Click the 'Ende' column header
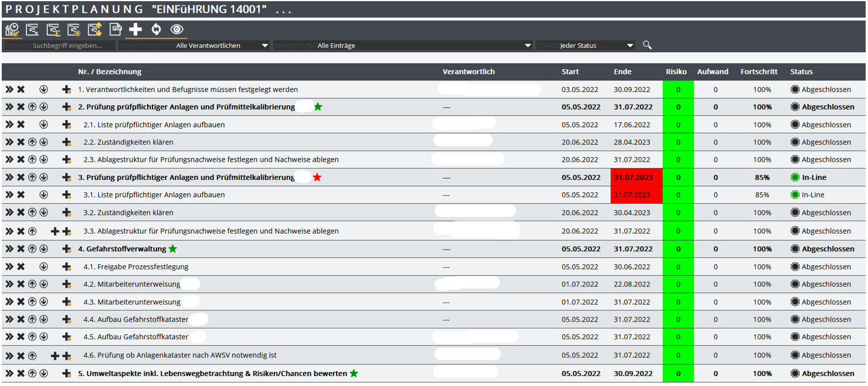 tap(622, 72)
